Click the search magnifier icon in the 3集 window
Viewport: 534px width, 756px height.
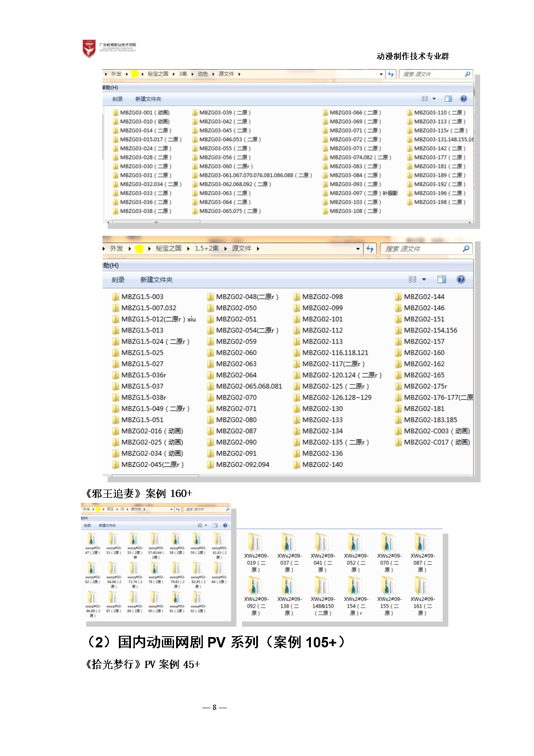(x=467, y=74)
